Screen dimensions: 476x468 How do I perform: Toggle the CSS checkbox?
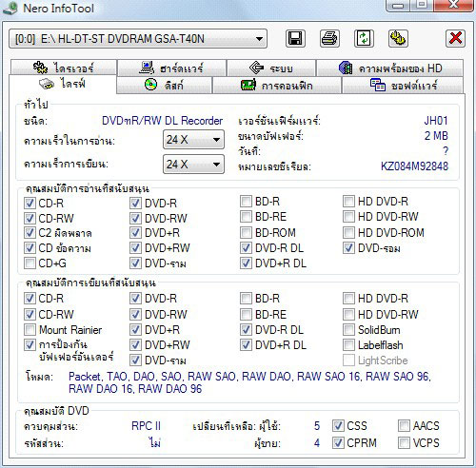pos(338,425)
